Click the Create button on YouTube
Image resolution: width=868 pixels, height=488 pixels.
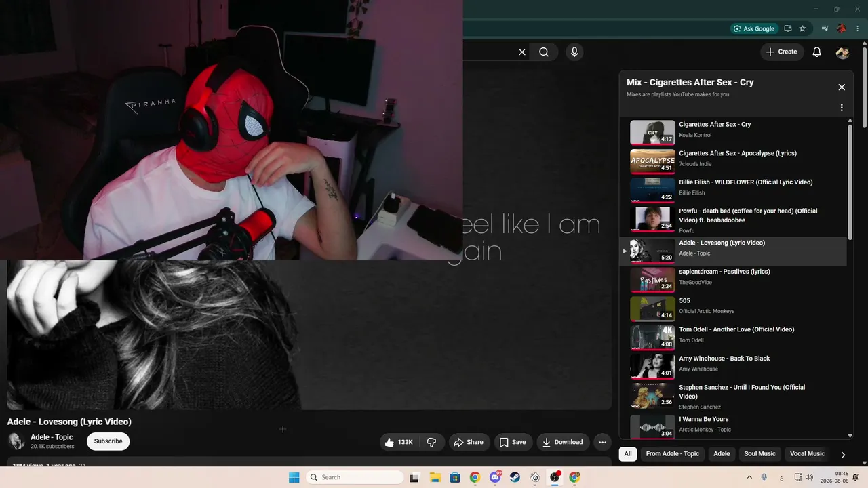pyautogui.click(x=781, y=52)
